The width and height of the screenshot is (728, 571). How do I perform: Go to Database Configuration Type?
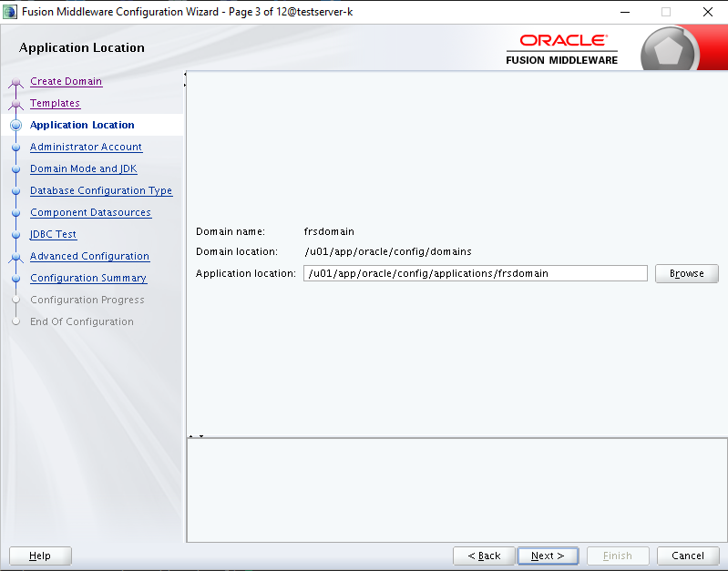point(101,190)
